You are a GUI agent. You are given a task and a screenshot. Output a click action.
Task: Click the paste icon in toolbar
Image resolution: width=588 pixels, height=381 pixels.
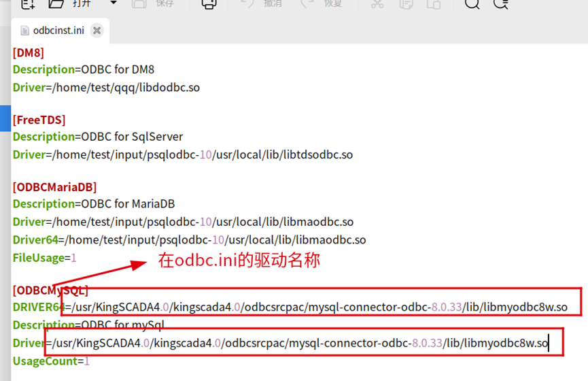coord(434,4)
